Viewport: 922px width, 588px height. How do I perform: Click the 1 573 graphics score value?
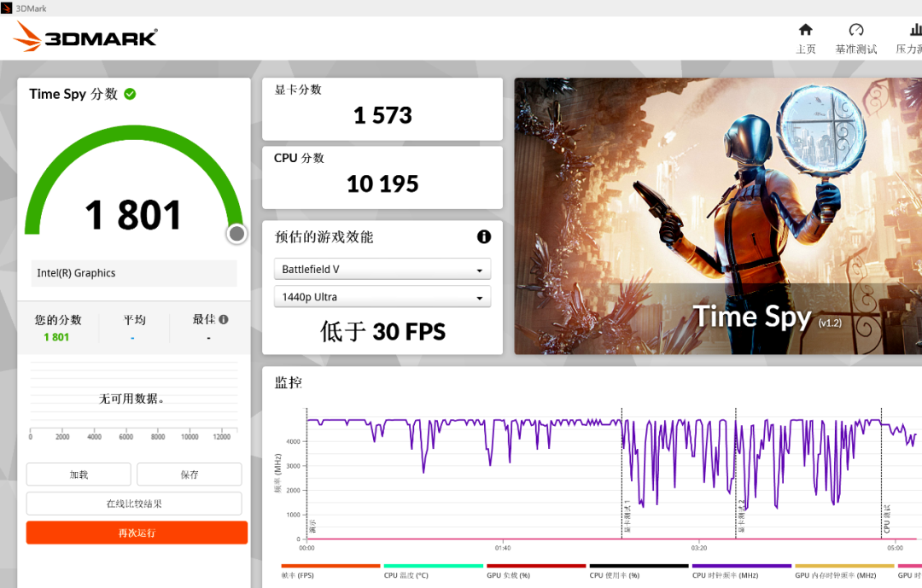coord(382,115)
